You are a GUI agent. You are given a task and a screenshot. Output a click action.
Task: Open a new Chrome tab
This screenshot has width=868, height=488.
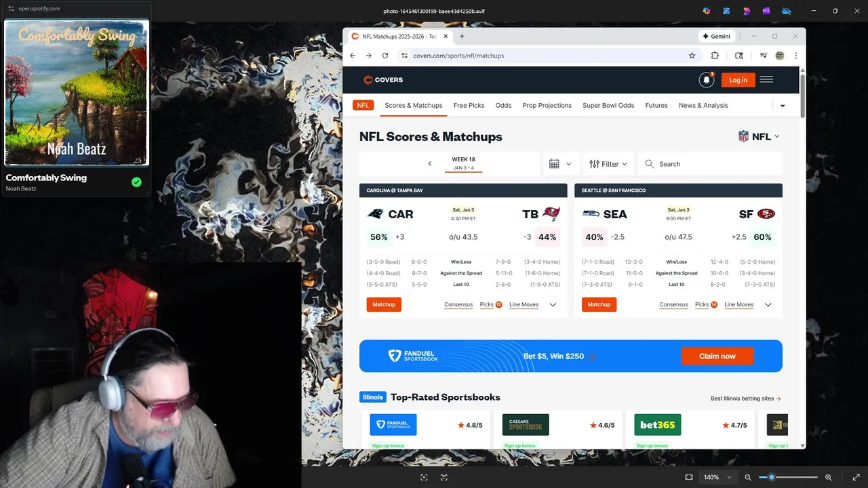(x=462, y=36)
